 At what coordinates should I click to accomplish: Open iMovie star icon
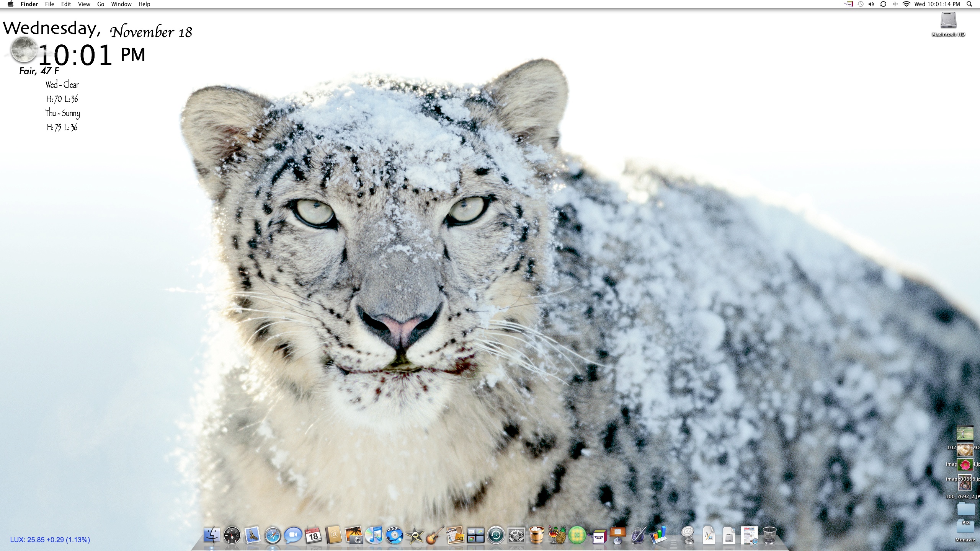(x=415, y=535)
